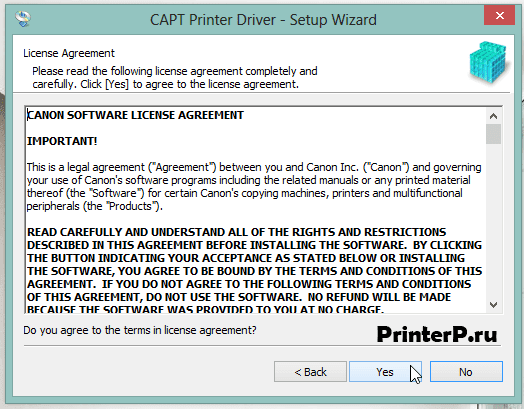Viewport: 524px width, 409px height.
Task: Decline the agreement with the No button
Action: click(x=466, y=371)
